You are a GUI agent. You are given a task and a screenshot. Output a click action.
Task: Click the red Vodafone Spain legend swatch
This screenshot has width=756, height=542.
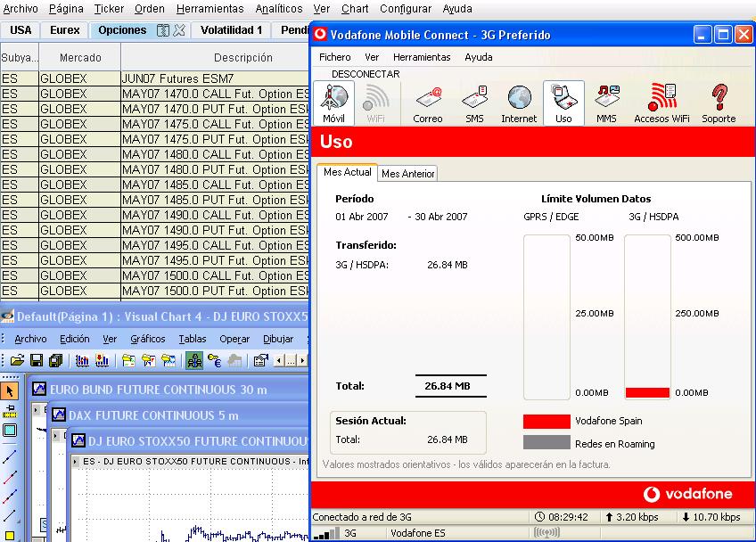pyautogui.click(x=546, y=421)
